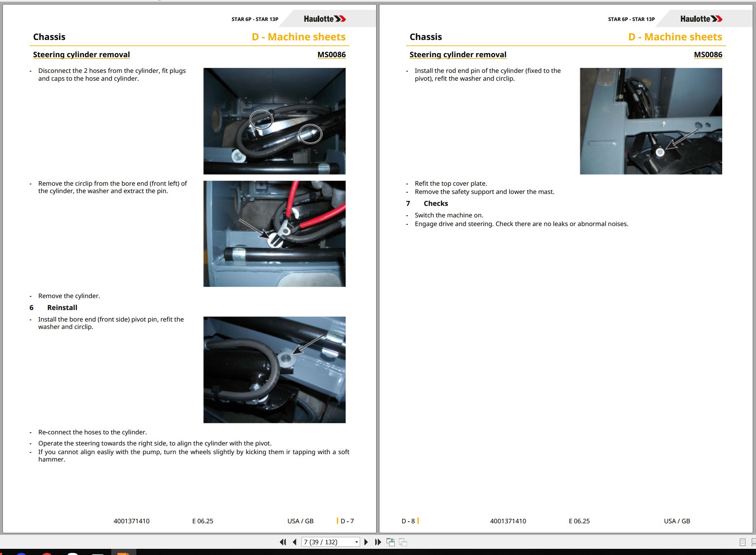Return to the previous view with the back icon

(x=391, y=542)
